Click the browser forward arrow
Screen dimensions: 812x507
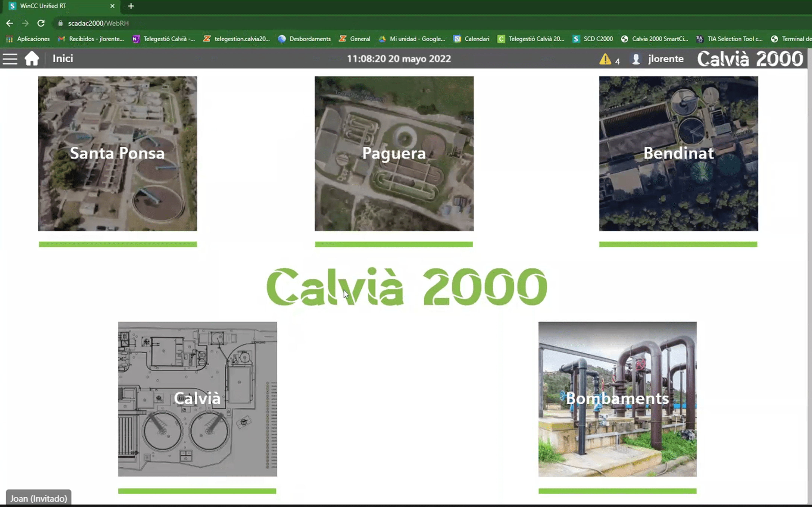tap(25, 23)
